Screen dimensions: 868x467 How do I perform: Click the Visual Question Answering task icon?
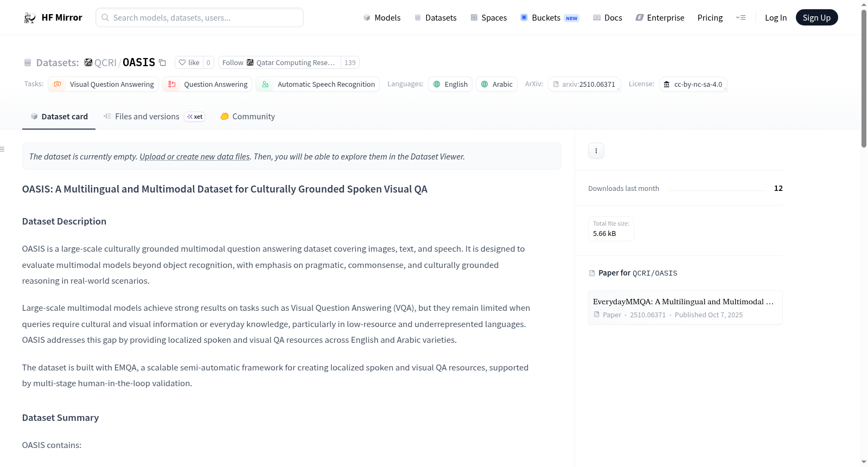(58, 84)
